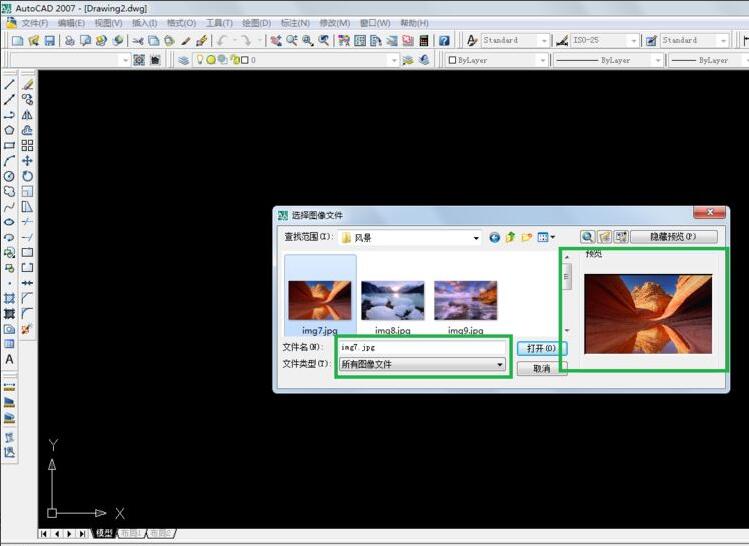749x546 pixels.
Task: Expand the workspace selector dropdown
Action: 126,60
